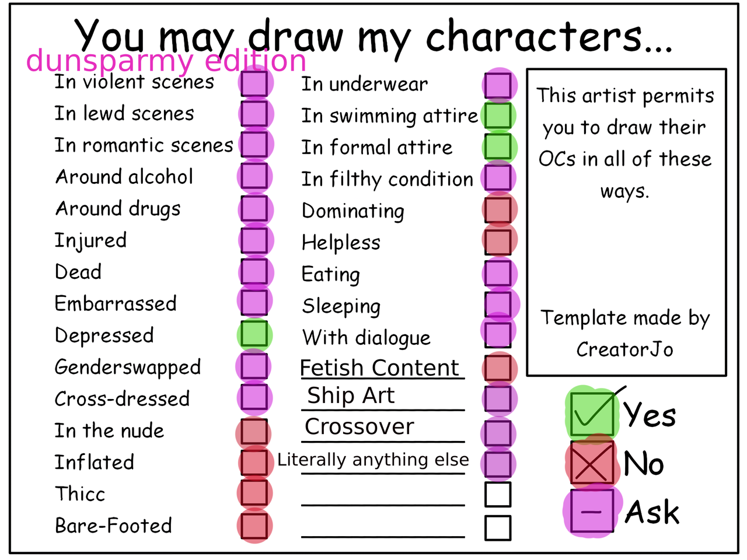Toggle the 'In violent scenes' checkbox

254,83
